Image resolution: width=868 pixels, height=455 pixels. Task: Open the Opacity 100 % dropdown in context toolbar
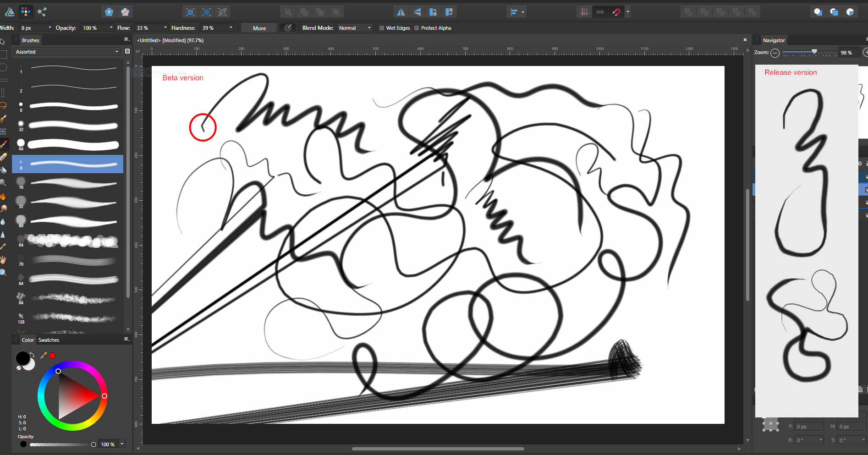(x=111, y=28)
